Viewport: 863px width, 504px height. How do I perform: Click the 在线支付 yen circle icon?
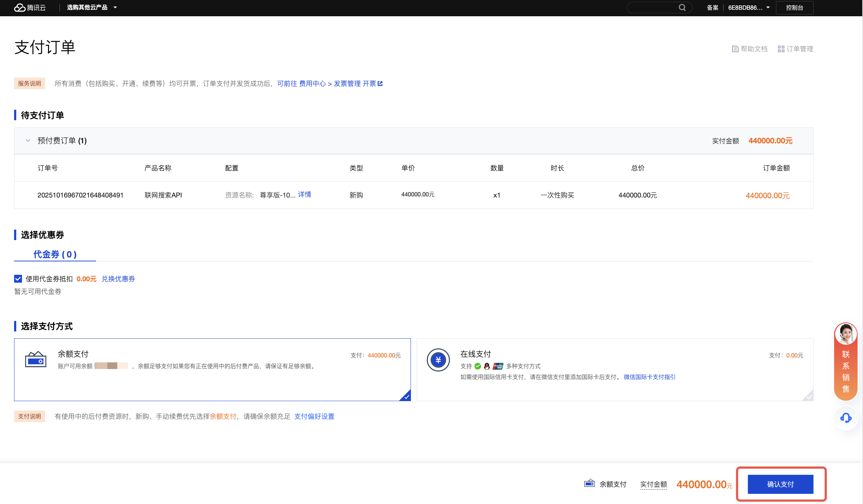[x=438, y=360]
